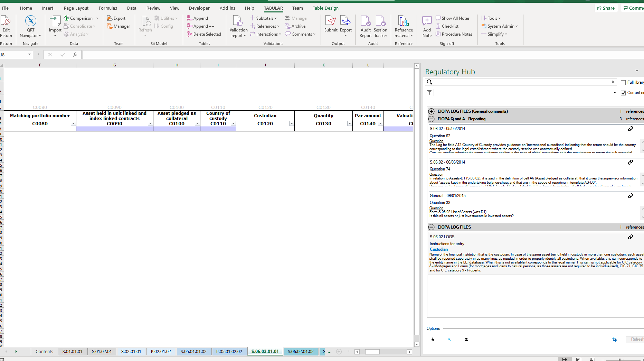The height and width of the screenshot is (361, 644).
Task: Open the Regulatory Hub filter combo box
Action: (525, 93)
